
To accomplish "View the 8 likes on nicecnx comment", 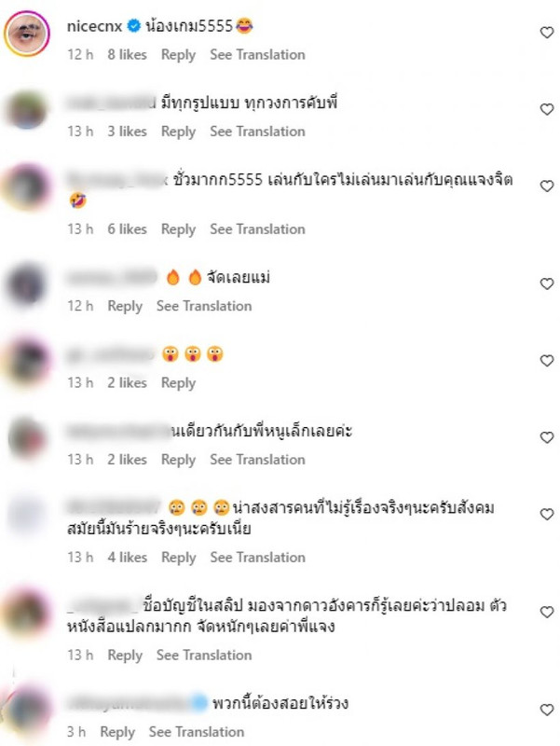I will (127, 55).
